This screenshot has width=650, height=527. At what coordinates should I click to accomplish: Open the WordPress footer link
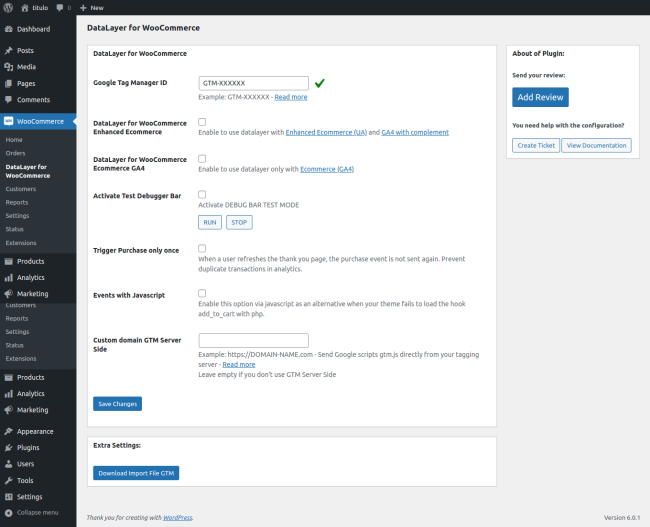click(177, 517)
